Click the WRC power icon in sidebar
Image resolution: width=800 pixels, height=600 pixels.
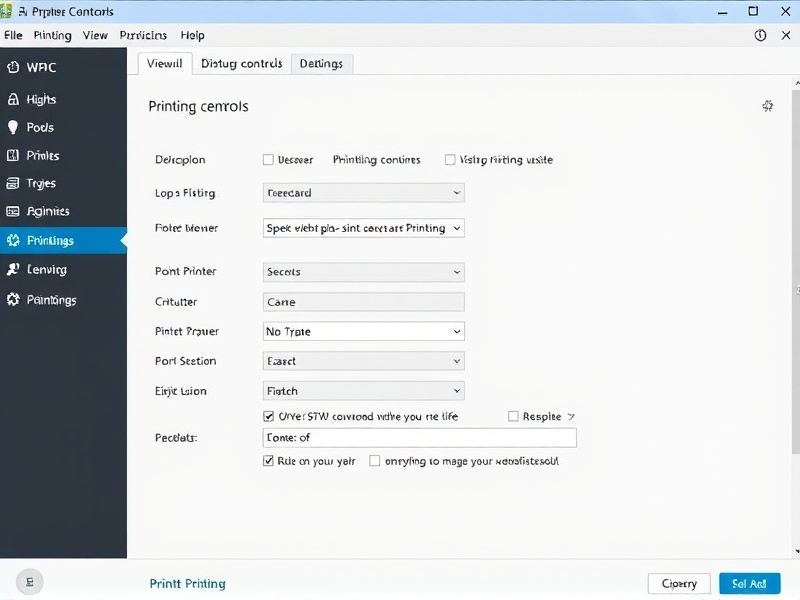(x=13, y=68)
